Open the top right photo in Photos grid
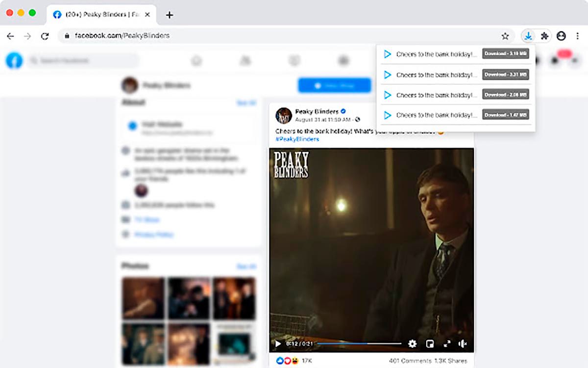This screenshot has width=588, height=368. (x=234, y=298)
